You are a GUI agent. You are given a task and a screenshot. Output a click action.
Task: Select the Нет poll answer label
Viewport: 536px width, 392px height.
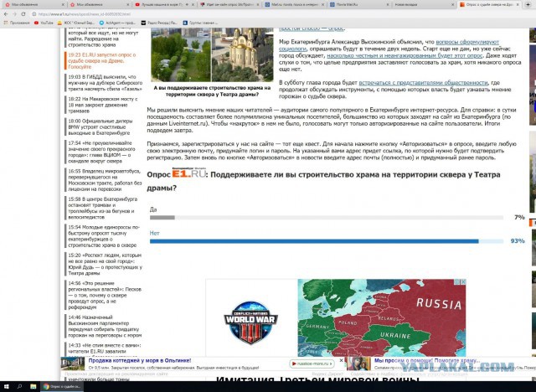[154, 233]
